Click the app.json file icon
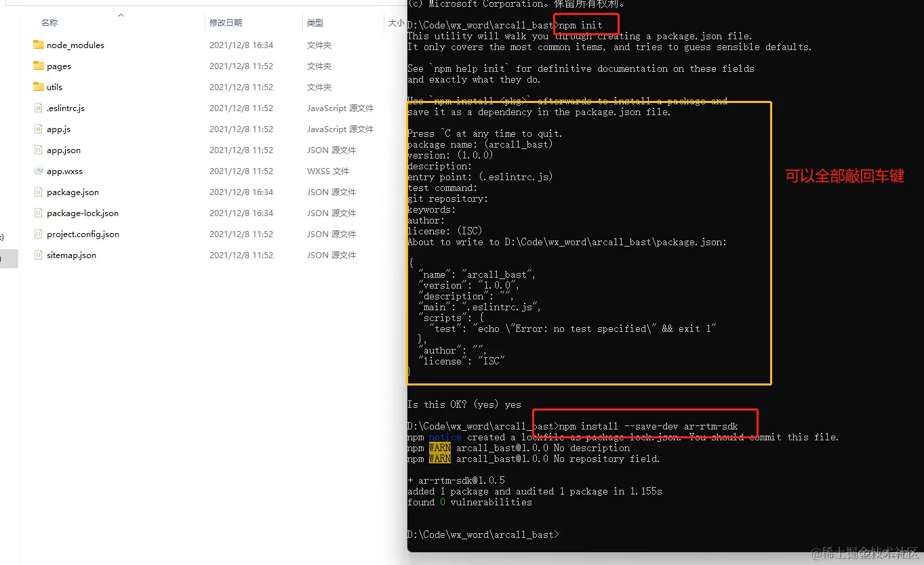 point(39,150)
